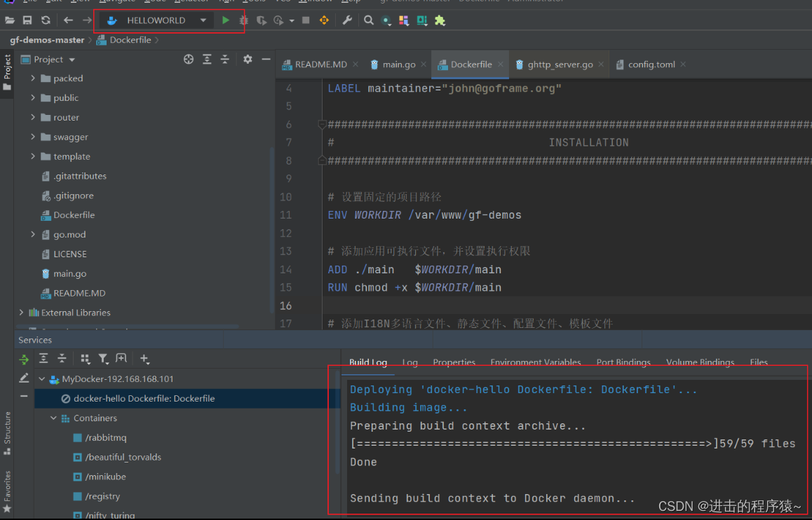Collapse all in the Project panel

click(x=225, y=59)
